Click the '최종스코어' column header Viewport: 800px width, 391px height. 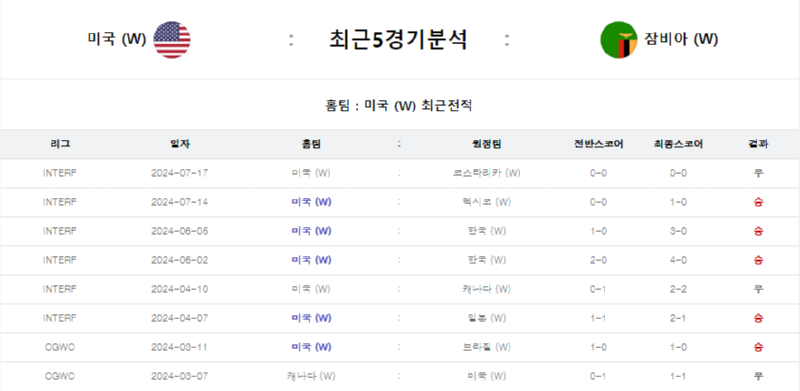click(x=678, y=144)
